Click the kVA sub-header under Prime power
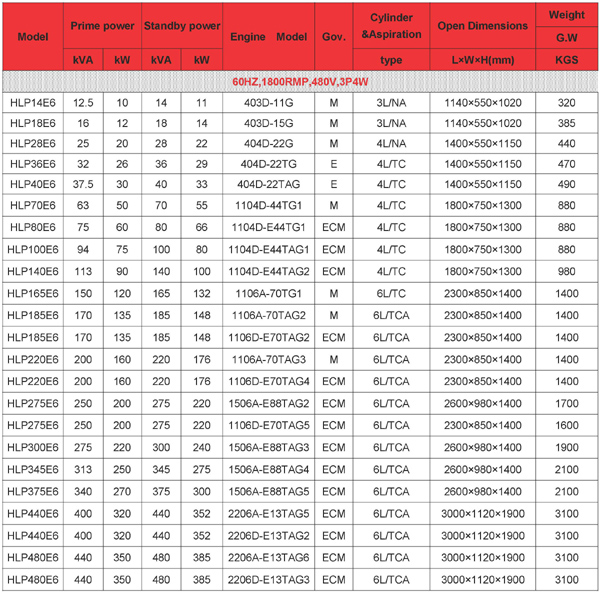 click(x=83, y=60)
